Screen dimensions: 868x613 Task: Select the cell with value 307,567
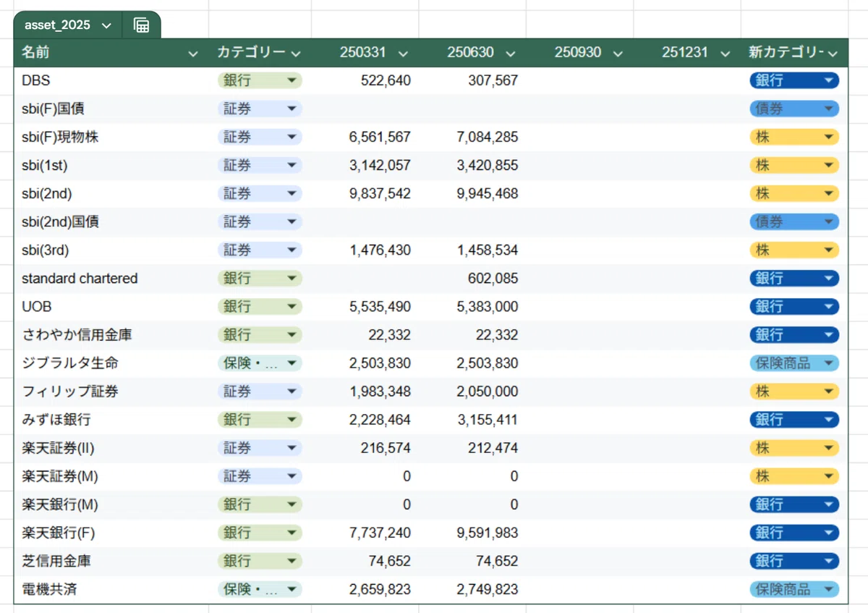tap(472, 80)
